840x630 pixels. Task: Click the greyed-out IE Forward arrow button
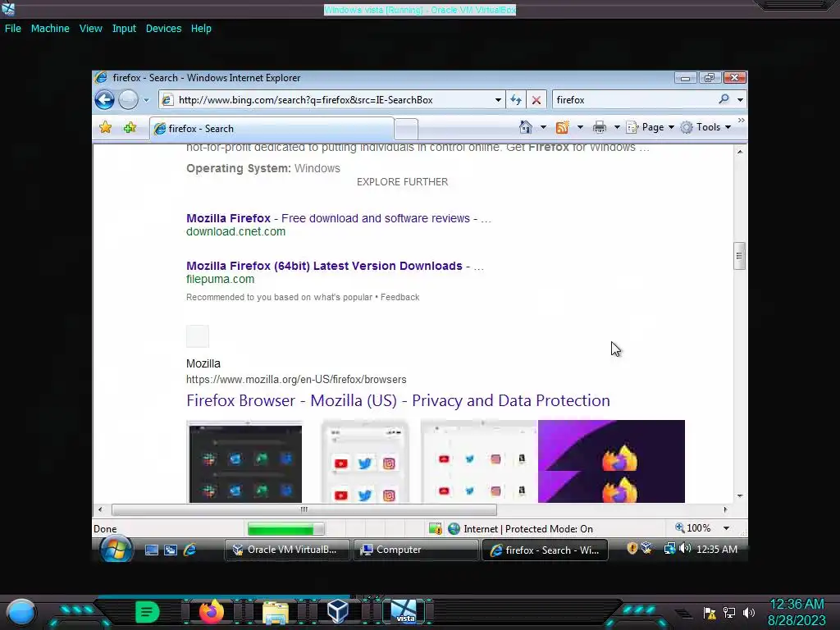click(128, 99)
